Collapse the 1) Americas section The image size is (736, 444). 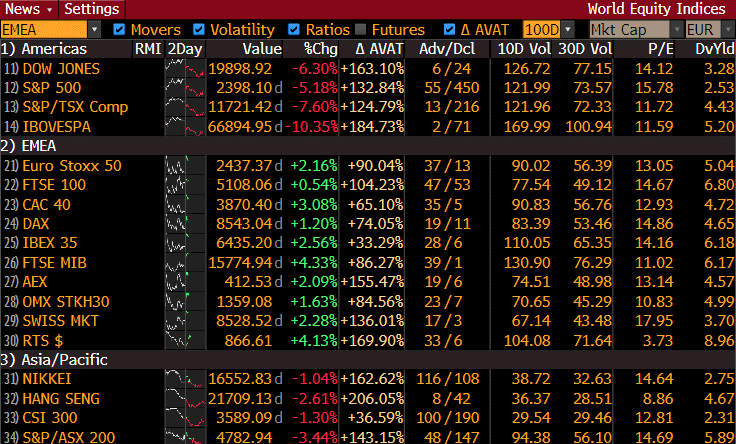coord(44,49)
